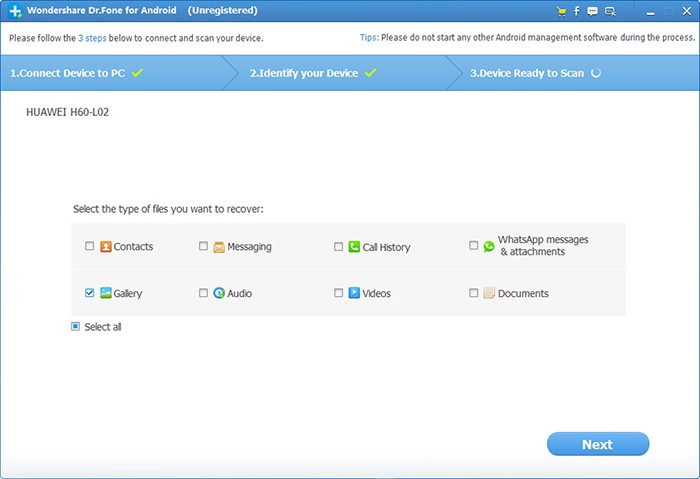Uncheck the Gallery checkbox
This screenshot has width=700, height=479.
(89, 292)
